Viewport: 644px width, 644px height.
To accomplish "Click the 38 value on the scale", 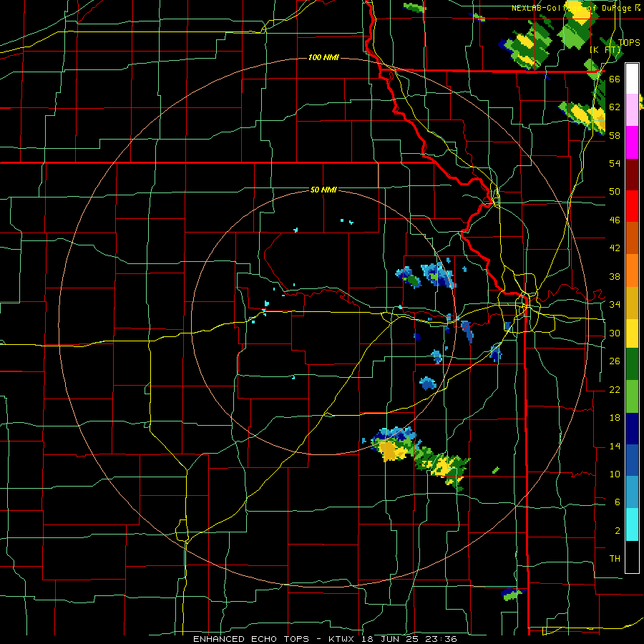I will pos(615,276).
